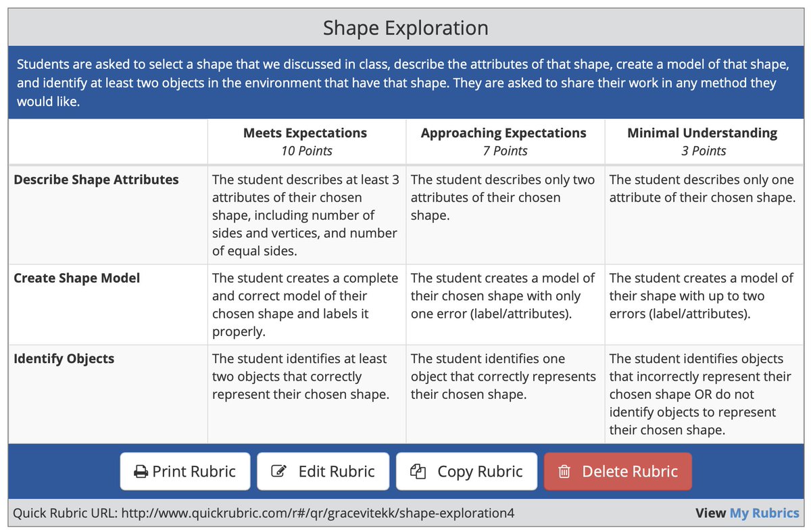Open the My Rubrics link
Image resolution: width=811 pixels, height=532 pixels.
pyautogui.click(x=764, y=513)
